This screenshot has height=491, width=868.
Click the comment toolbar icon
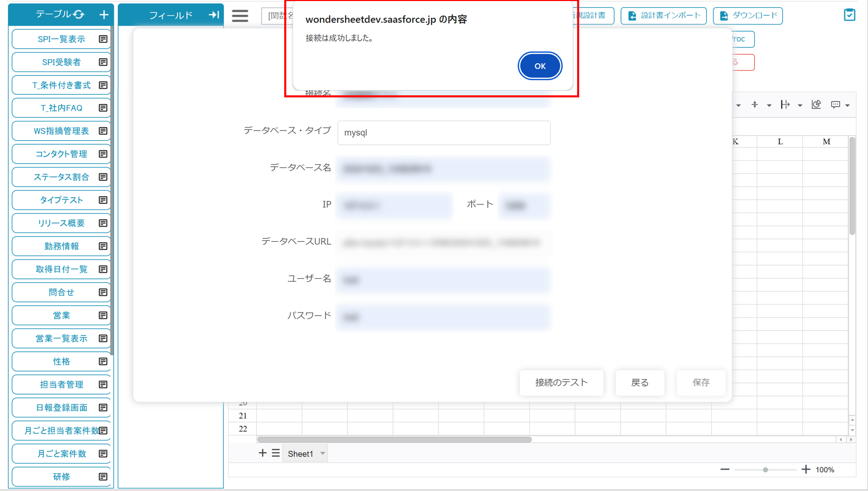tap(835, 105)
